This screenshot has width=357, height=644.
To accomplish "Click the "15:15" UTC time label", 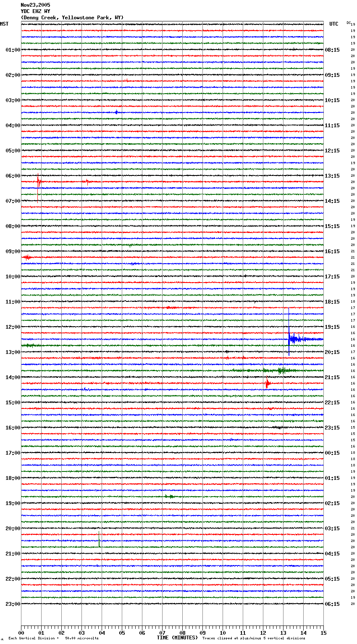I will coord(332,226).
